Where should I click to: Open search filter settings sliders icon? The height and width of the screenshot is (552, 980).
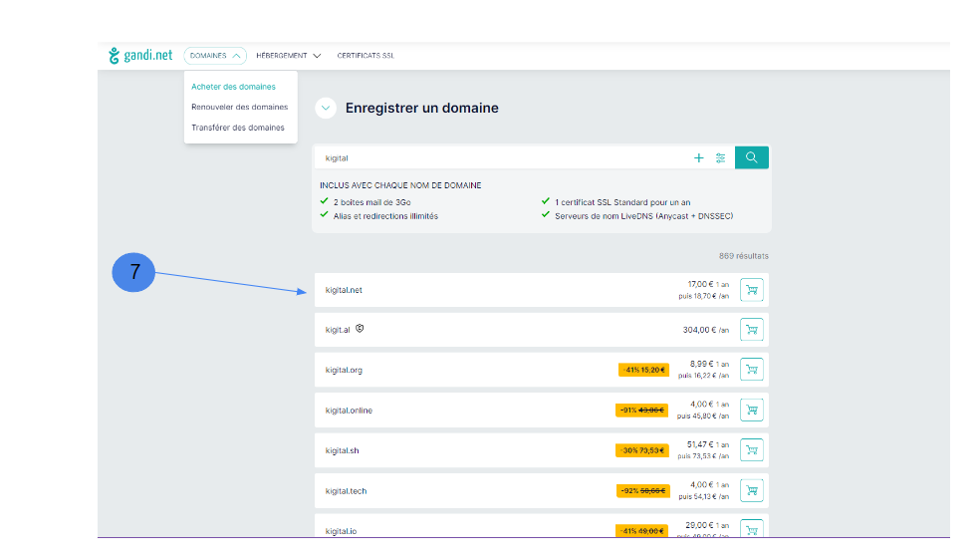[720, 157]
